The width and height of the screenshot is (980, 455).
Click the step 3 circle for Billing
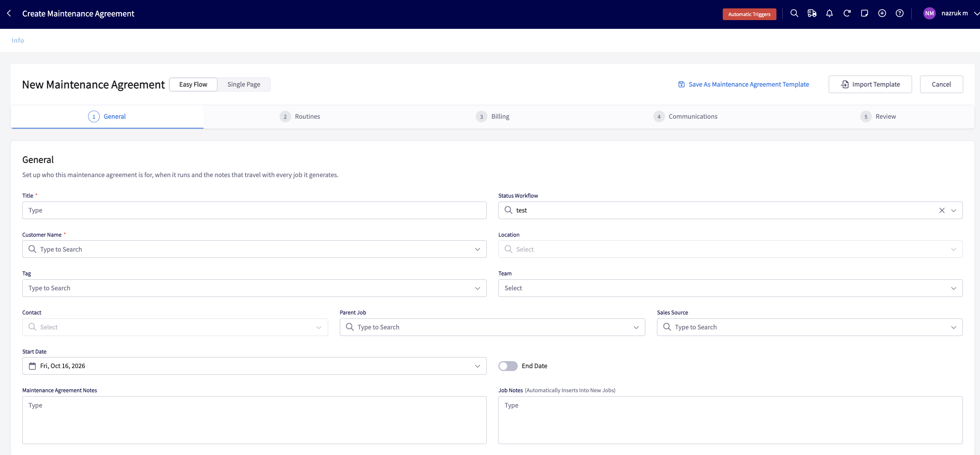(x=481, y=116)
